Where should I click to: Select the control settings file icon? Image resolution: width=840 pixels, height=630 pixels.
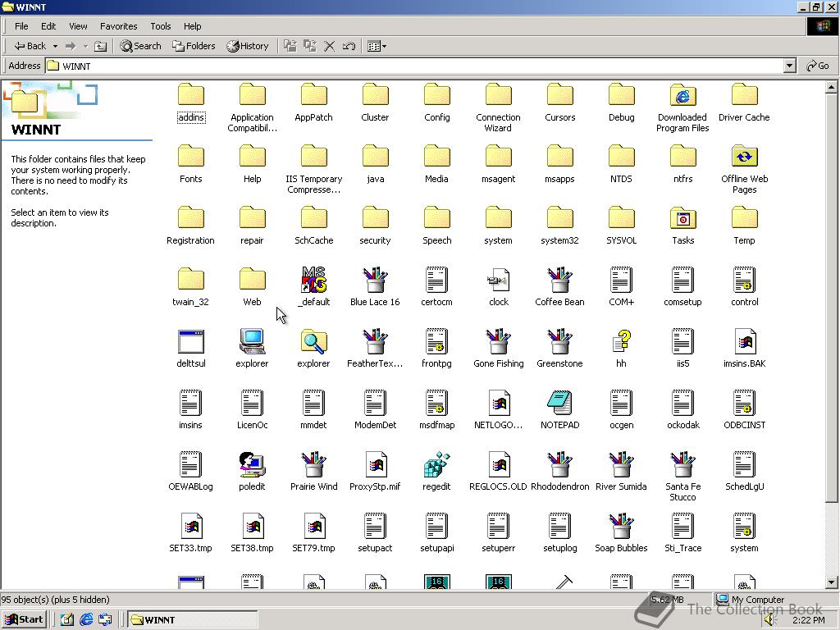click(745, 280)
